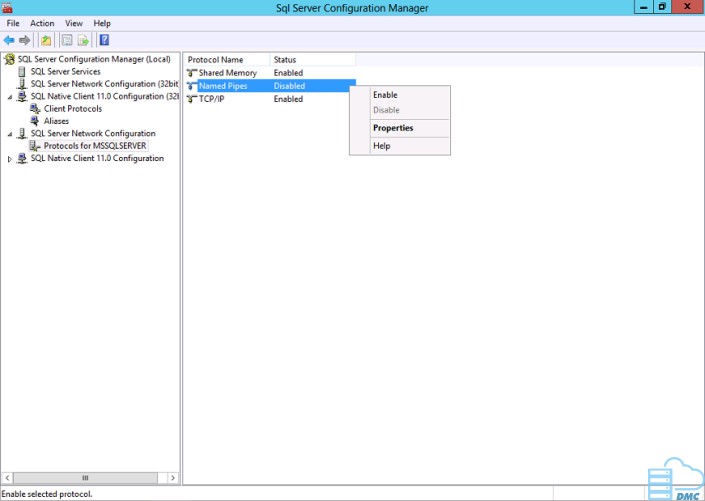Click the Client Protocols node icon

point(35,108)
